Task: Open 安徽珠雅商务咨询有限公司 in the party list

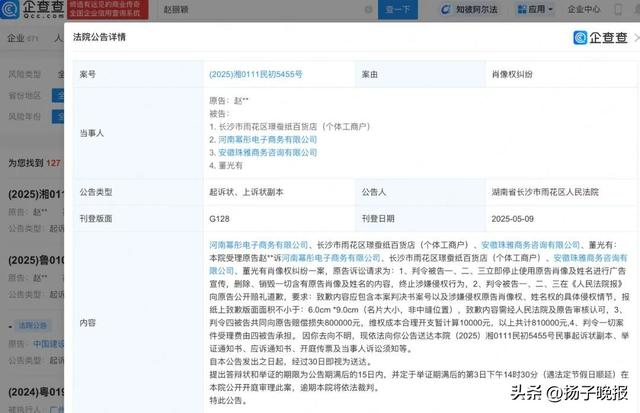Action: pyautogui.click(x=268, y=153)
